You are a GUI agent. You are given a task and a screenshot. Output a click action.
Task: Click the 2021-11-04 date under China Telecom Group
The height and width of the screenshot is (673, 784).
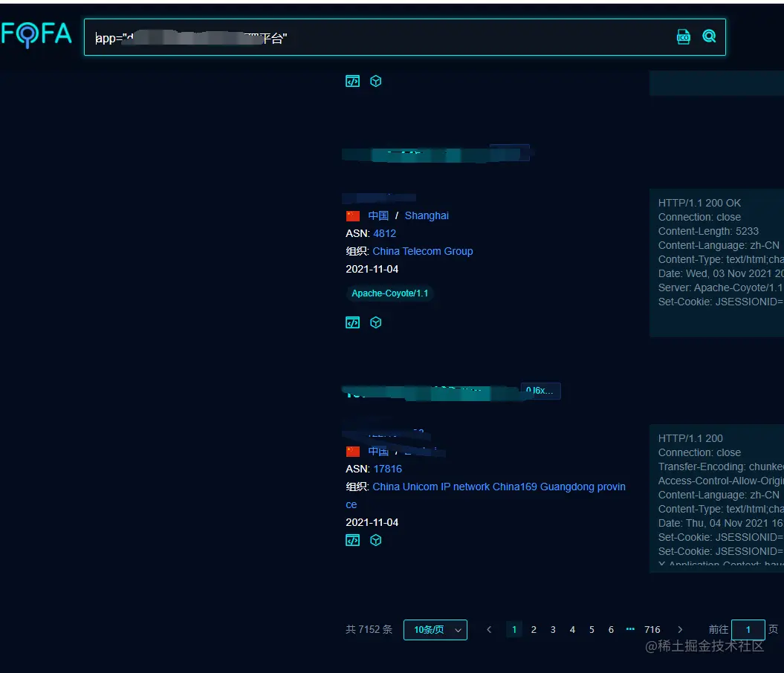tap(372, 269)
